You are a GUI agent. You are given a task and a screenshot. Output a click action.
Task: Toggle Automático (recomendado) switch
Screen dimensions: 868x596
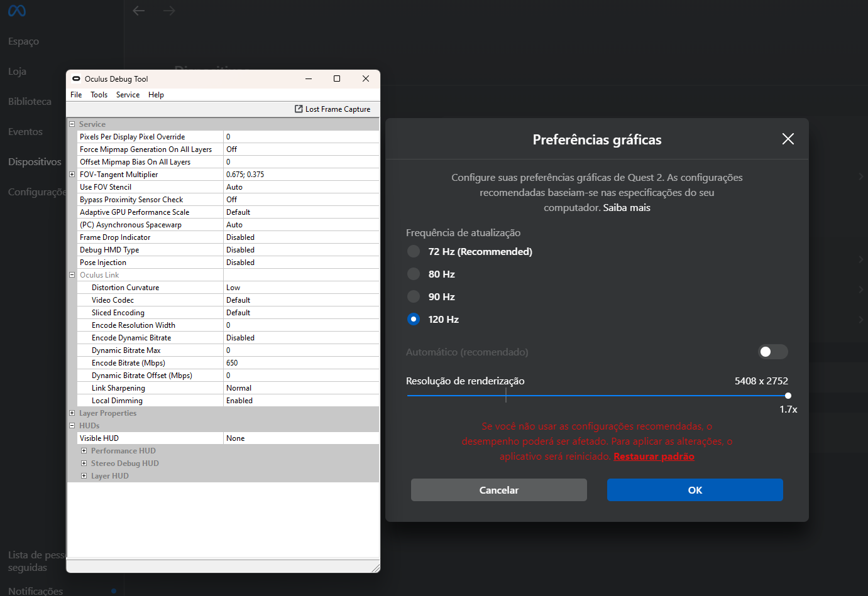tap(772, 352)
